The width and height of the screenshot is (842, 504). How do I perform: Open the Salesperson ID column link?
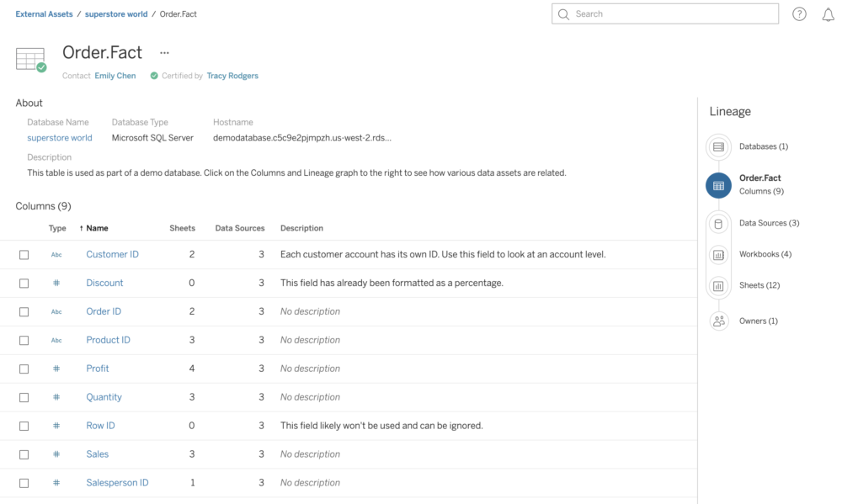[x=117, y=483]
